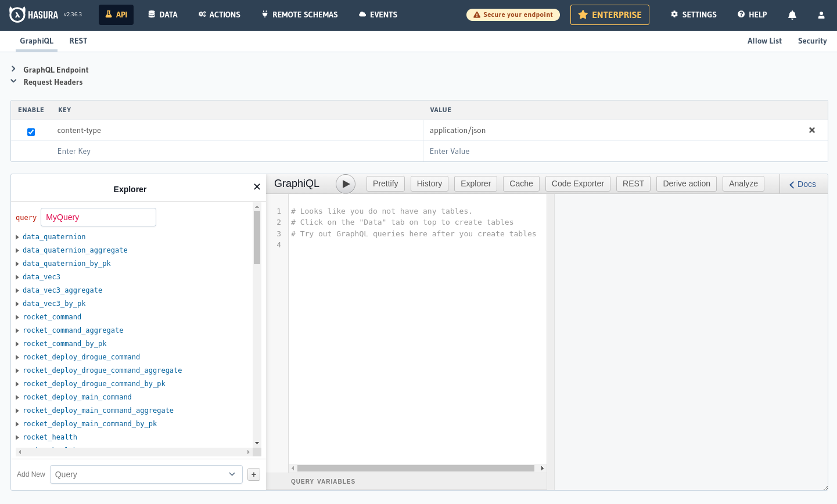Remove the content-type header row
The image size is (837, 504).
(x=812, y=130)
